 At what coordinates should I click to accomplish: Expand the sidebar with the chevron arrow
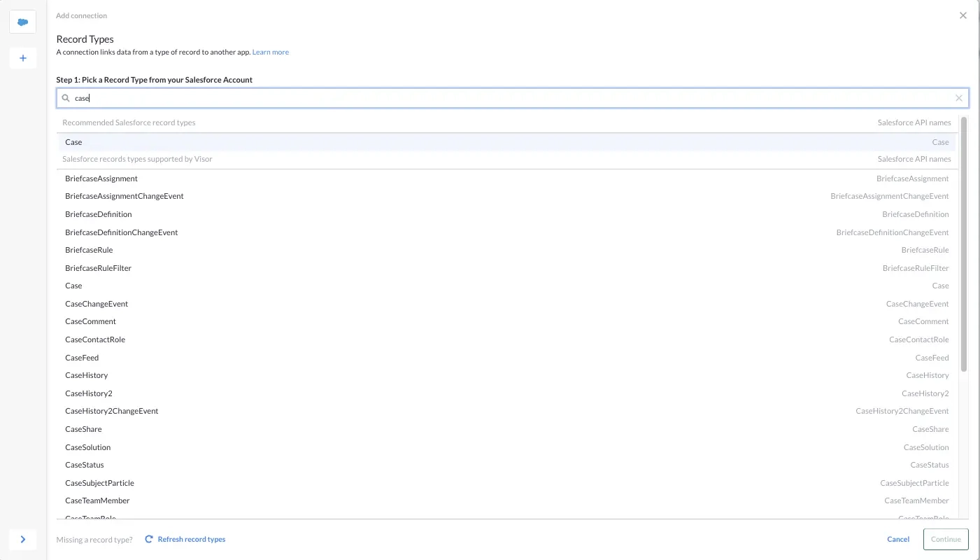pos(22,539)
